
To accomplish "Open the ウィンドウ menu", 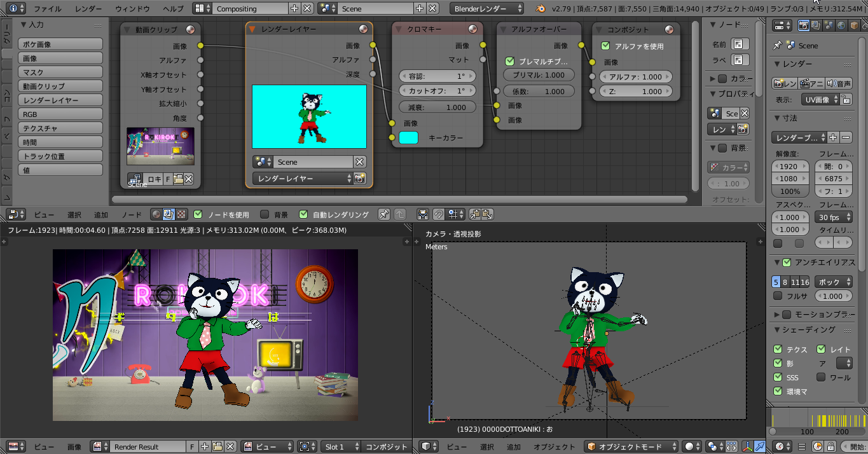I will pyautogui.click(x=132, y=9).
